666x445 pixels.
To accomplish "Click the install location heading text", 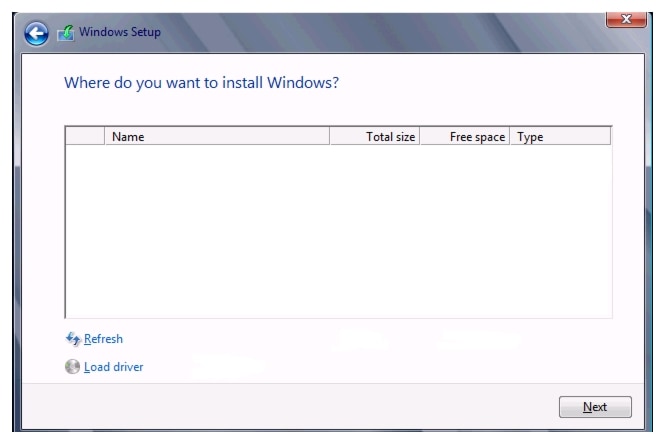I will click(x=202, y=82).
